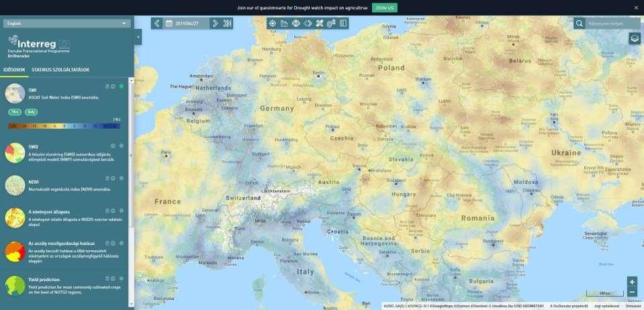This screenshot has height=310, width=644.
Task: Advance to the next date
Action: [x=215, y=23]
